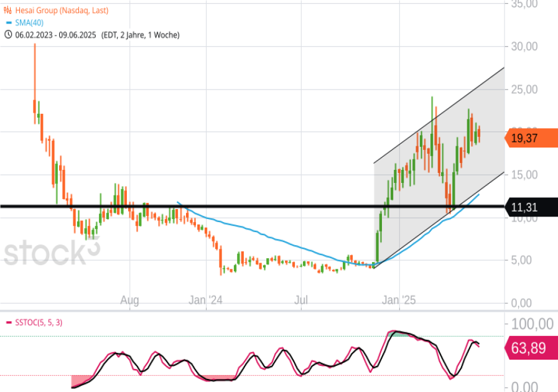Click the 'Aug' time axis label
This screenshot has height=392, width=558.
(129, 300)
